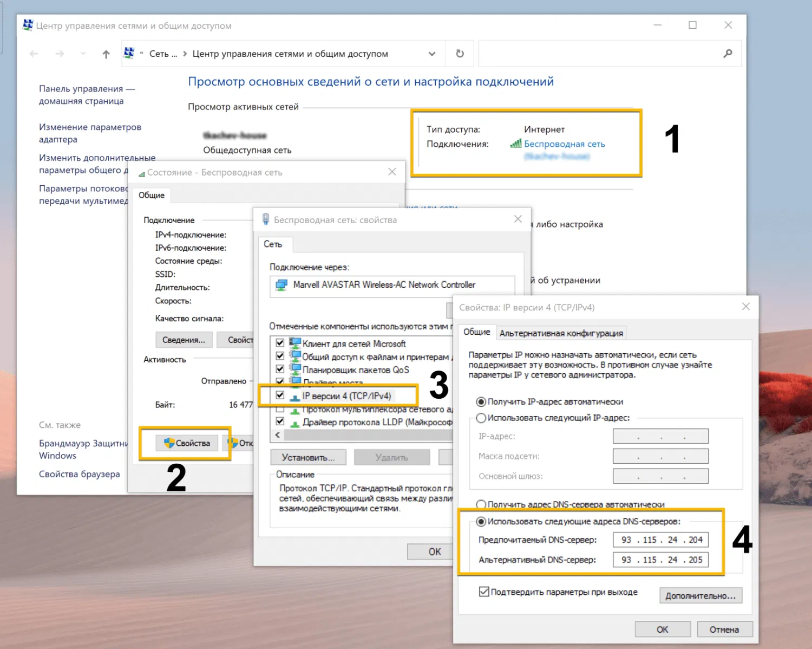812x649 pixels.
Task: Click the up-one-level arrow icon
Action: click(x=106, y=54)
